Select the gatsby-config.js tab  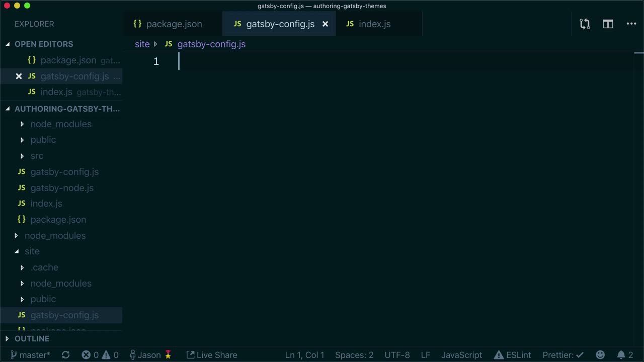pos(279,24)
